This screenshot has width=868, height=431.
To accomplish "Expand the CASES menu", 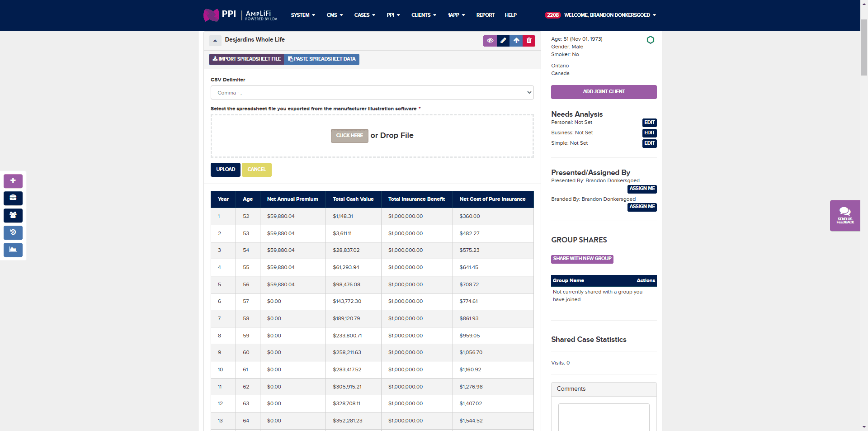I will [x=365, y=15].
